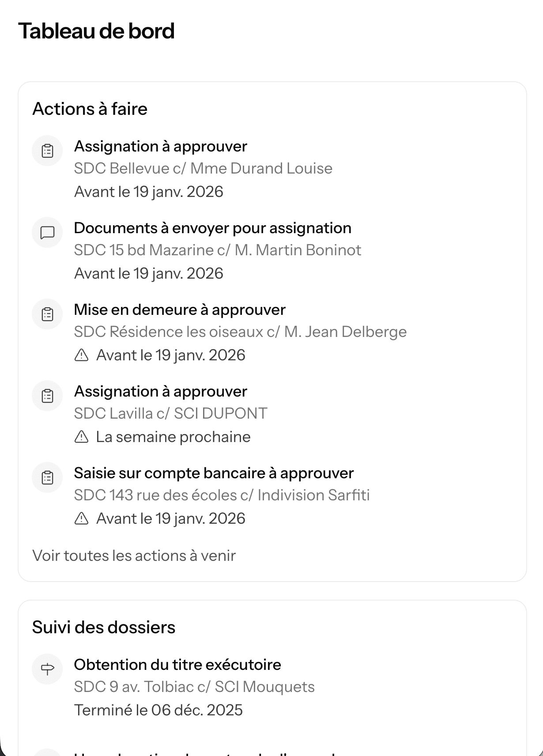This screenshot has height=756, width=543.
Task: Click clipboard icon next to Mise en demeure
Action: (47, 314)
